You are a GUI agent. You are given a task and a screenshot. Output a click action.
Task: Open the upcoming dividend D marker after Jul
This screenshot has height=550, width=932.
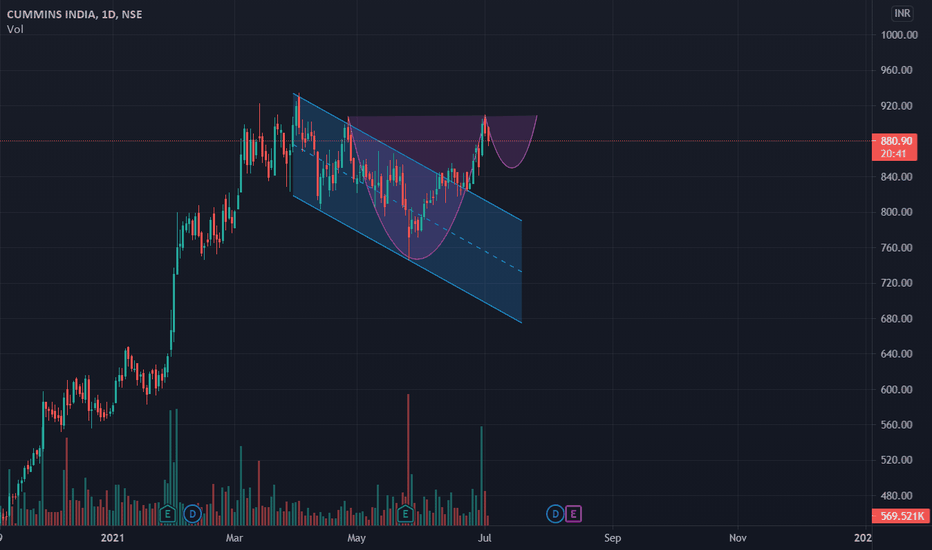[555, 514]
